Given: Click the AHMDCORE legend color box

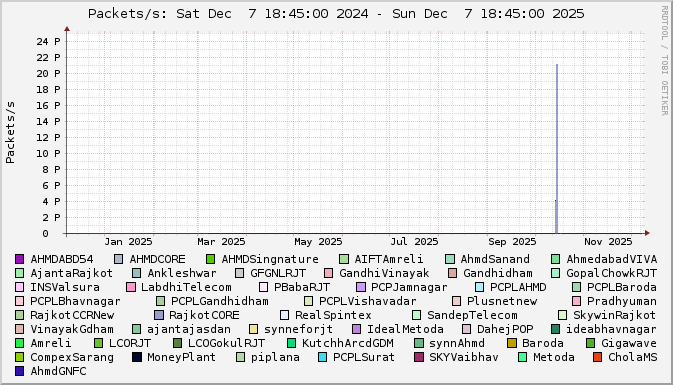Looking at the screenshot, I should point(118,259).
